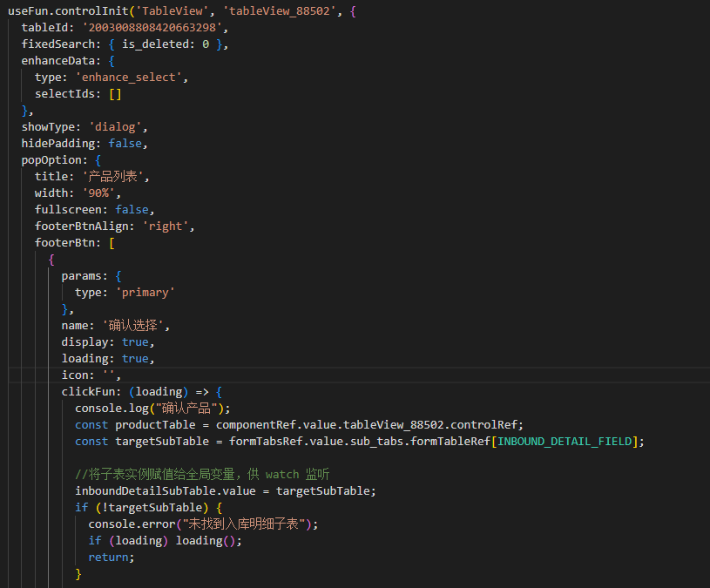Screen dimensions: 710x588
Task: Click the INBOUND_DETAIL_FIELD constant
Action: (x=566, y=442)
